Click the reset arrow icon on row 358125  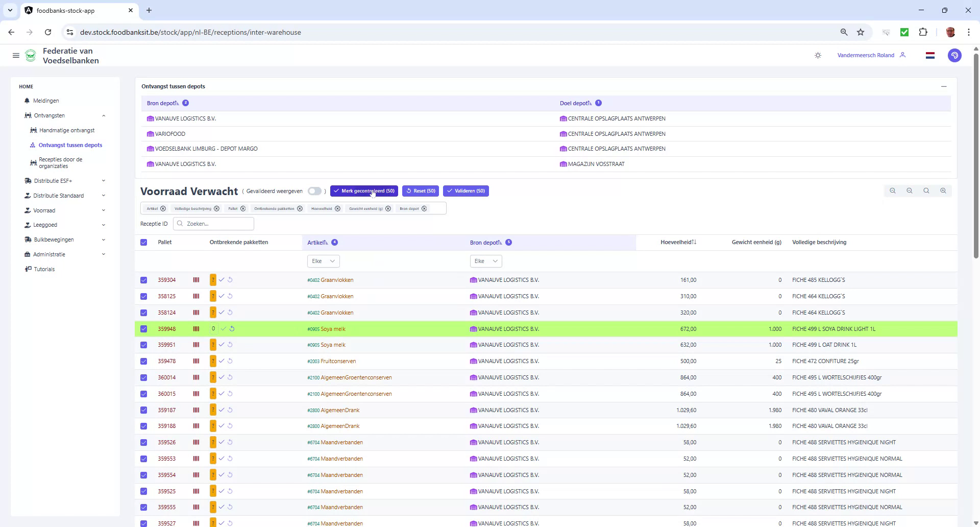pos(230,296)
